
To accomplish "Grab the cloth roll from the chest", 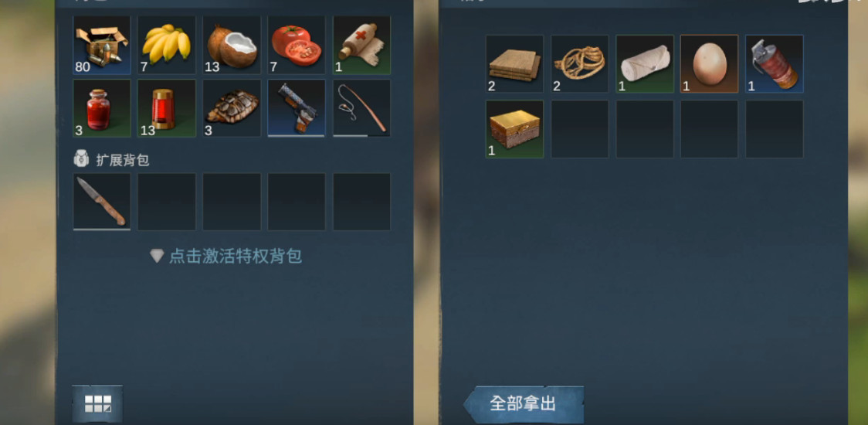I will pyautogui.click(x=645, y=63).
